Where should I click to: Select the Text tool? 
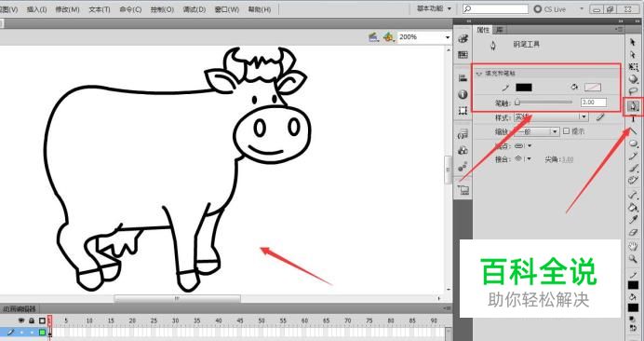[x=633, y=119]
